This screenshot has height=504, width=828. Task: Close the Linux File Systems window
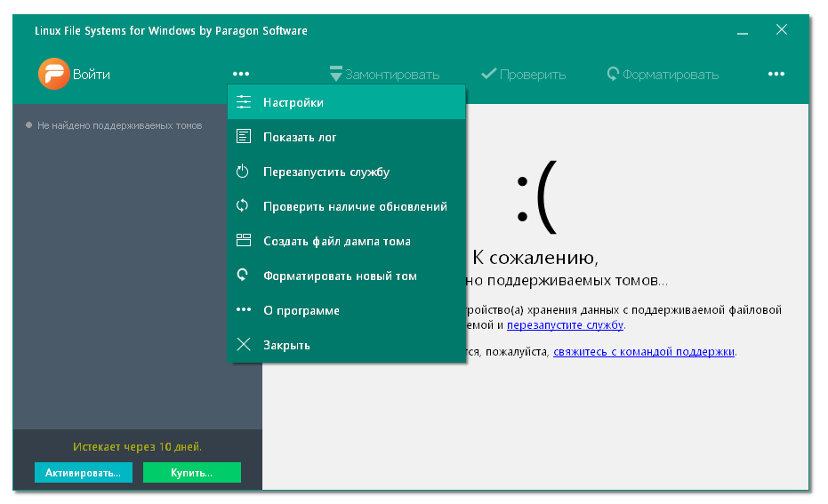(x=782, y=29)
